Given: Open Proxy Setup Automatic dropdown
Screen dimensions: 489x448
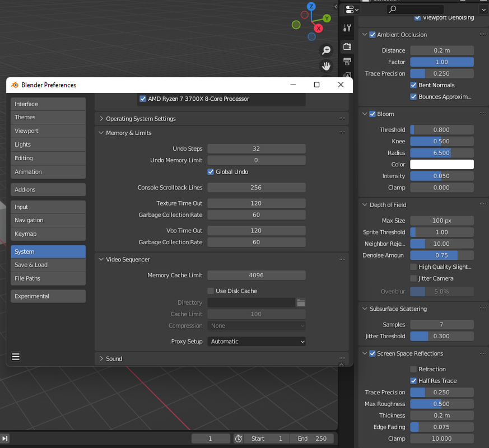Looking at the screenshot, I should (x=257, y=342).
